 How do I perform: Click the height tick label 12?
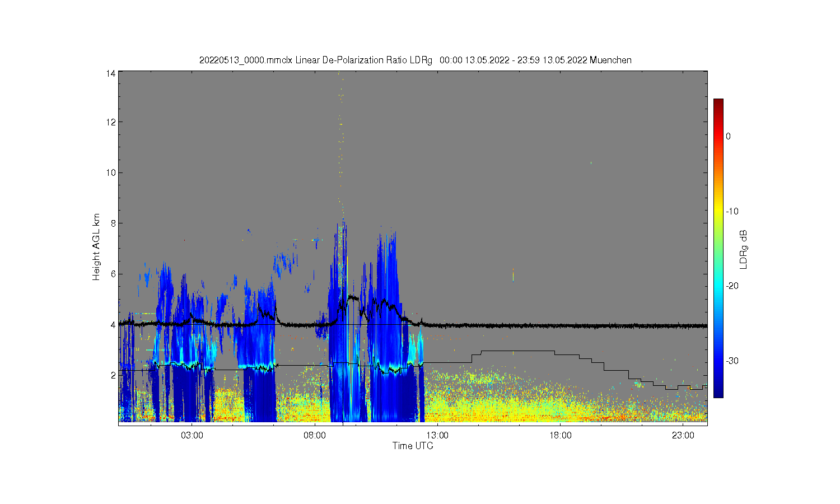(x=111, y=122)
